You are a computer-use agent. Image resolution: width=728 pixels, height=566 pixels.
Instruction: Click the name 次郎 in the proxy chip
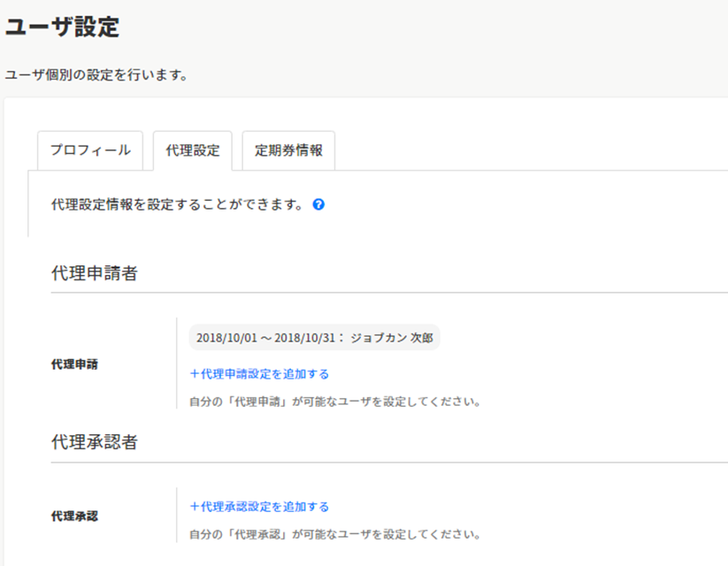point(421,338)
